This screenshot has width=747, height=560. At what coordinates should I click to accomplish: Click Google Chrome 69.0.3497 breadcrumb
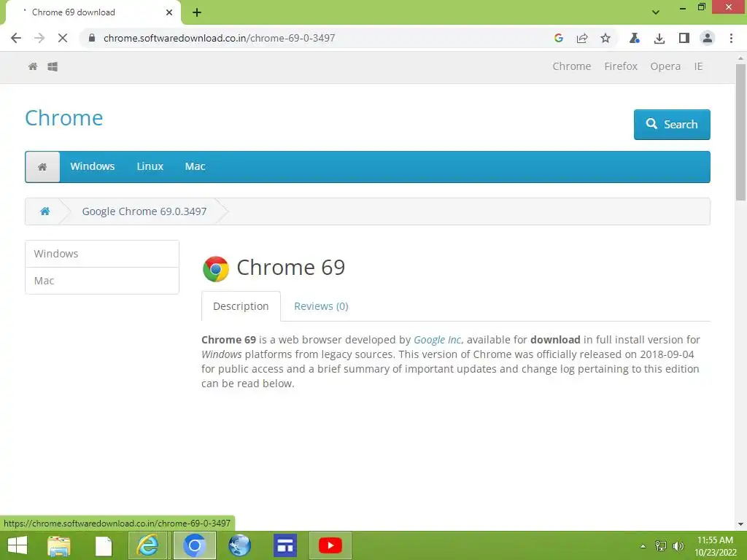click(144, 211)
